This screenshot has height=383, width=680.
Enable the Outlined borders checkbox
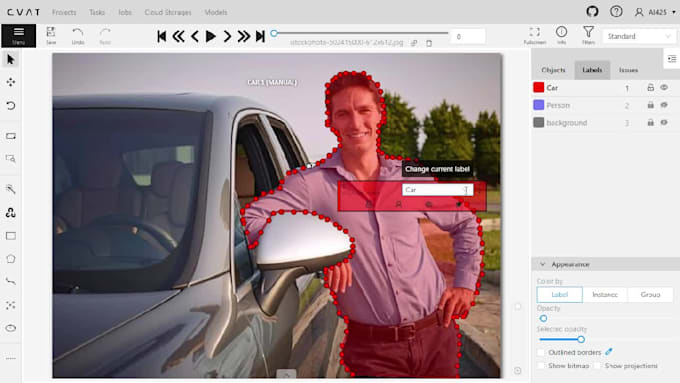pyautogui.click(x=541, y=352)
